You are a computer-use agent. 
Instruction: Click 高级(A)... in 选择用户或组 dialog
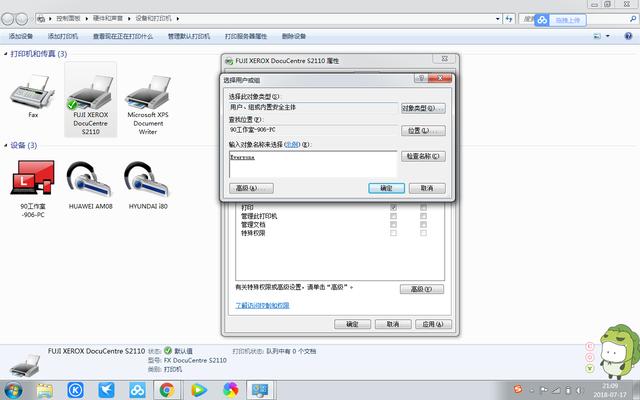[x=251, y=188]
